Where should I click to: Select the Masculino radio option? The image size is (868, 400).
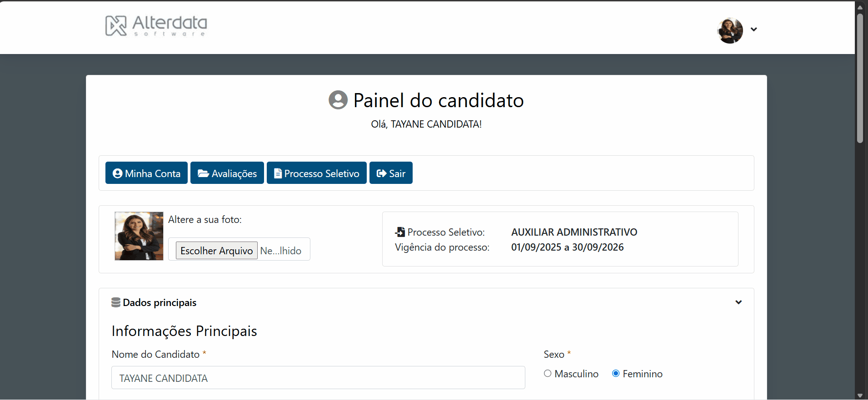click(548, 373)
